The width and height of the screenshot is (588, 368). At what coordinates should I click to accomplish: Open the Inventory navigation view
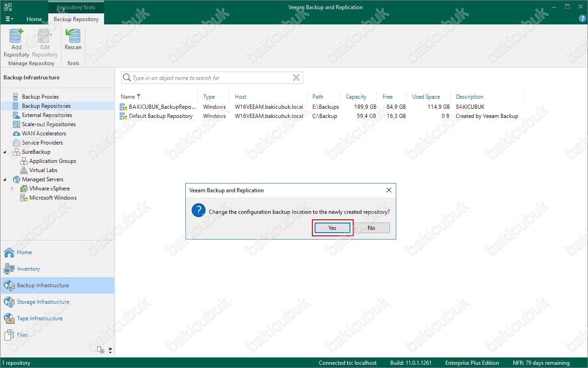[x=57, y=269]
